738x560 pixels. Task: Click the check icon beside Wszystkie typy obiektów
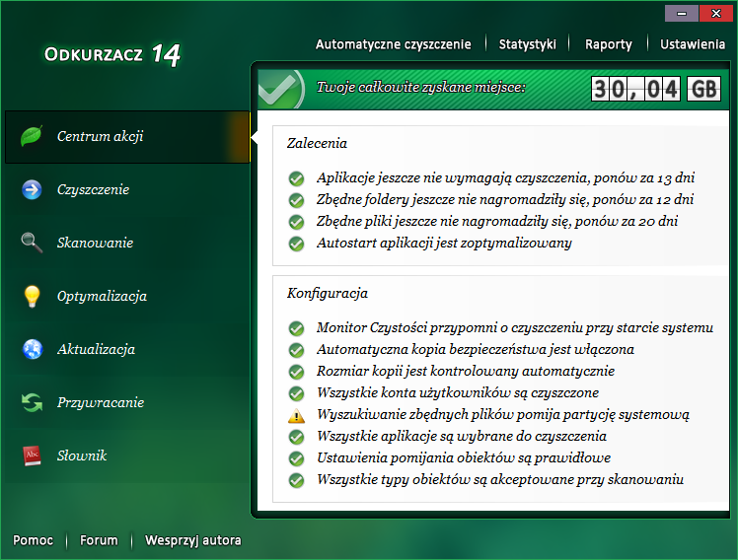[297, 480]
